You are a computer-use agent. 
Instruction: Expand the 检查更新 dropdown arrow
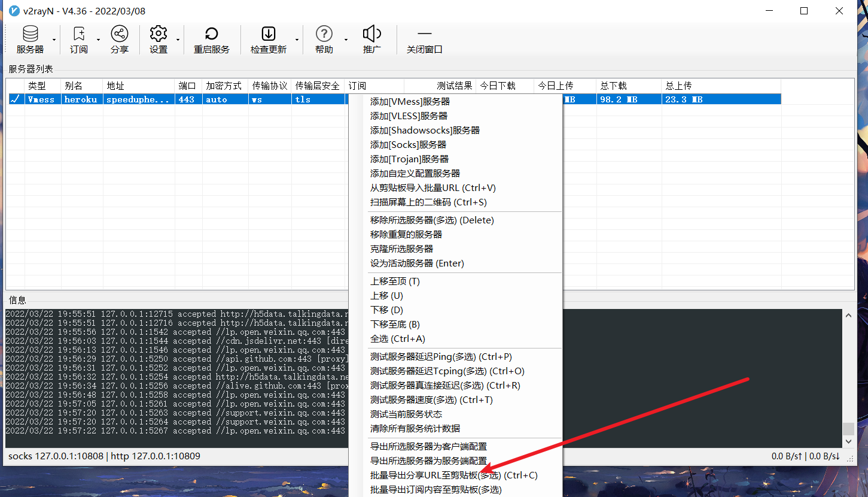coord(297,40)
